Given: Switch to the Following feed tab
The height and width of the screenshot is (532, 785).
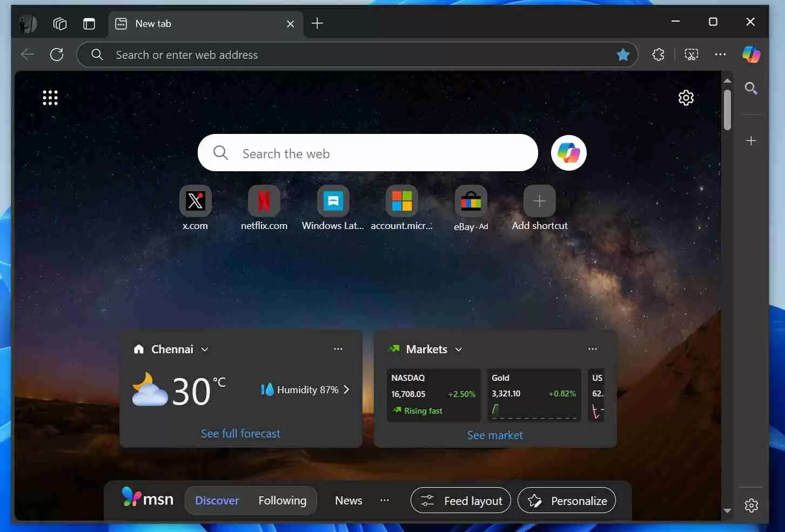Looking at the screenshot, I should pyautogui.click(x=282, y=500).
